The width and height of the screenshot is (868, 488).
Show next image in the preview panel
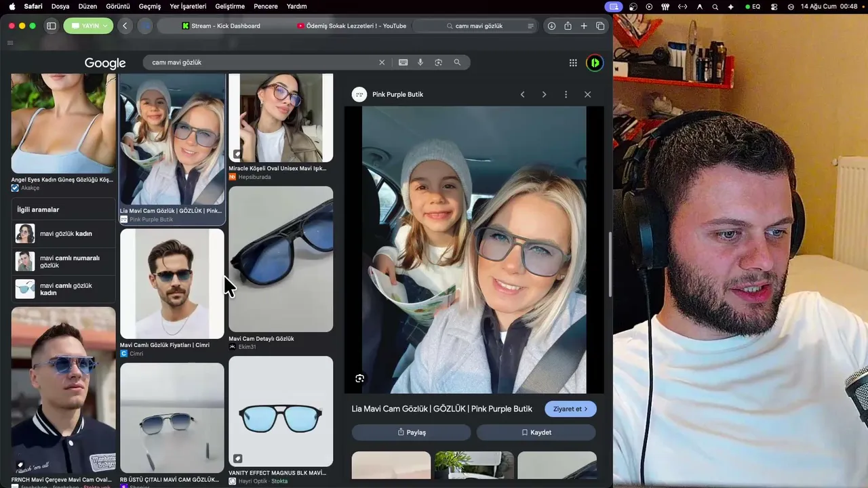coord(544,94)
